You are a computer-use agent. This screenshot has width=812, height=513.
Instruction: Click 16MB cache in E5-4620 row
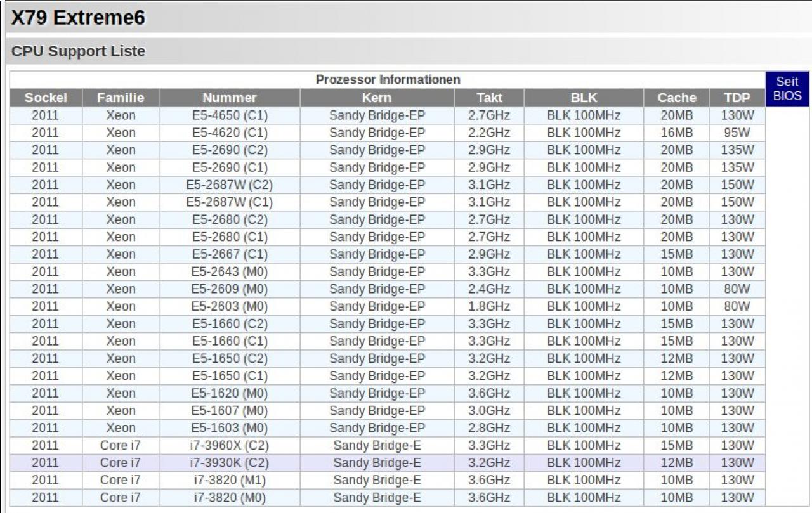click(676, 133)
